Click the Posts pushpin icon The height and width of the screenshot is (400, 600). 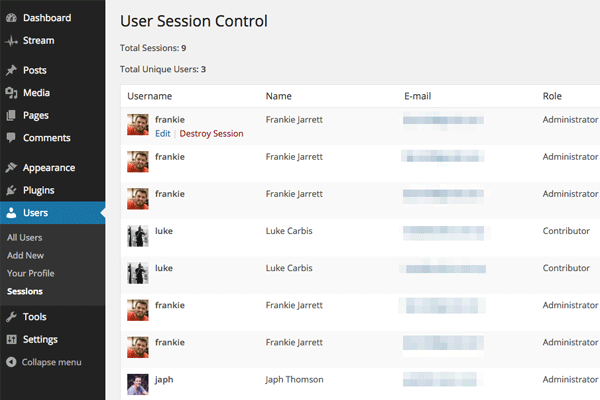click(11, 71)
